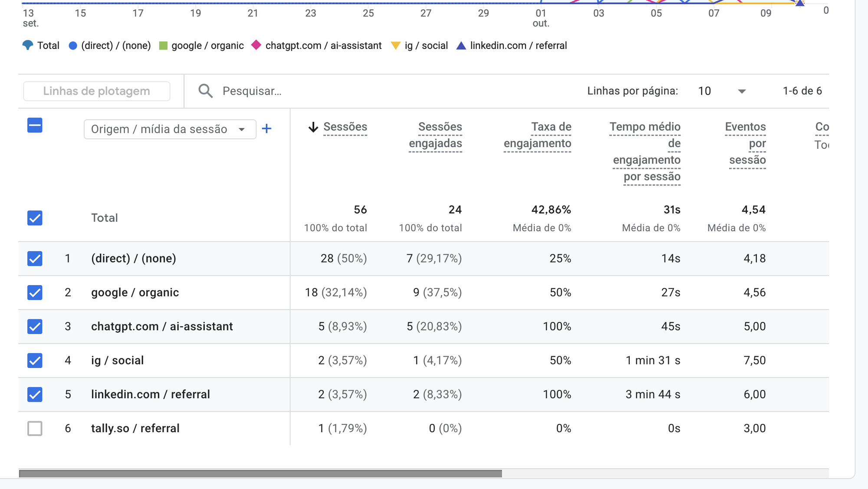Click the tally.so / referral row label
The image size is (868, 489).
[x=135, y=428]
